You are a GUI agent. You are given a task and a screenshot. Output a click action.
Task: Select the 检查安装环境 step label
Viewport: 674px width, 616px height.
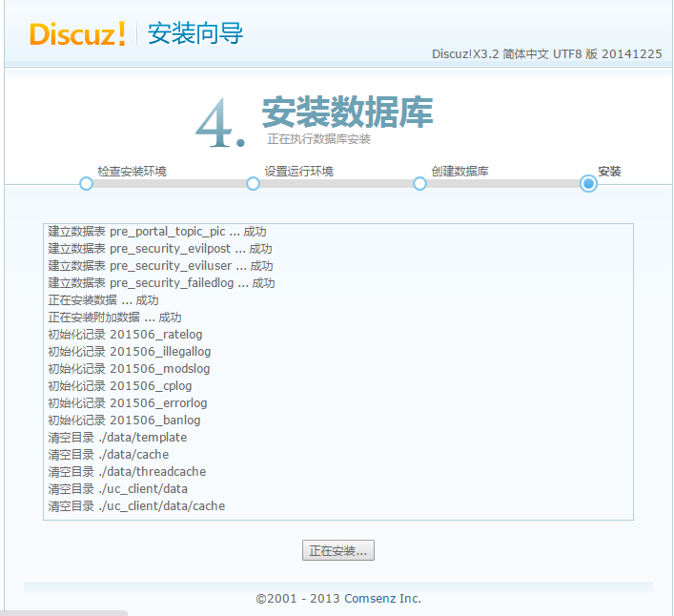pos(132,171)
